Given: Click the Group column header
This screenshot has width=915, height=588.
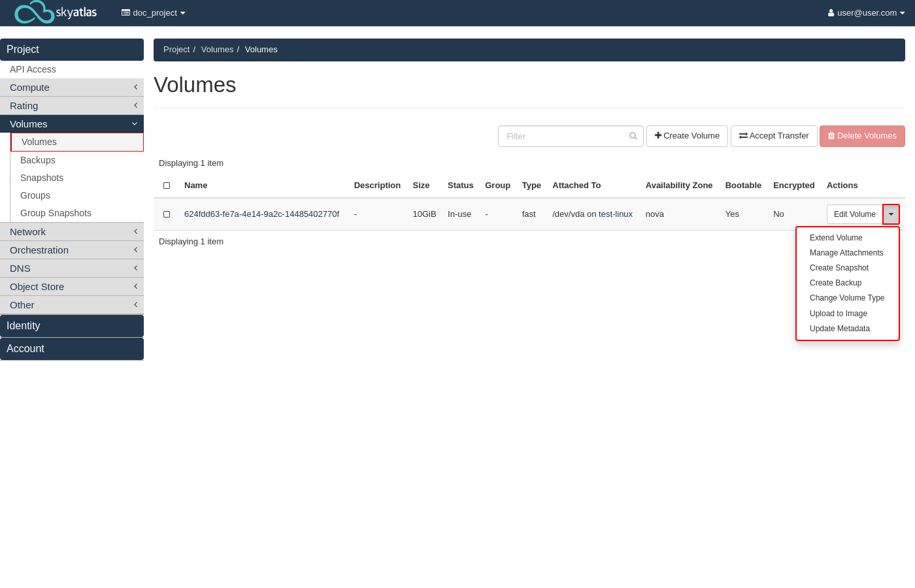Looking at the screenshot, I should point(497,186).
